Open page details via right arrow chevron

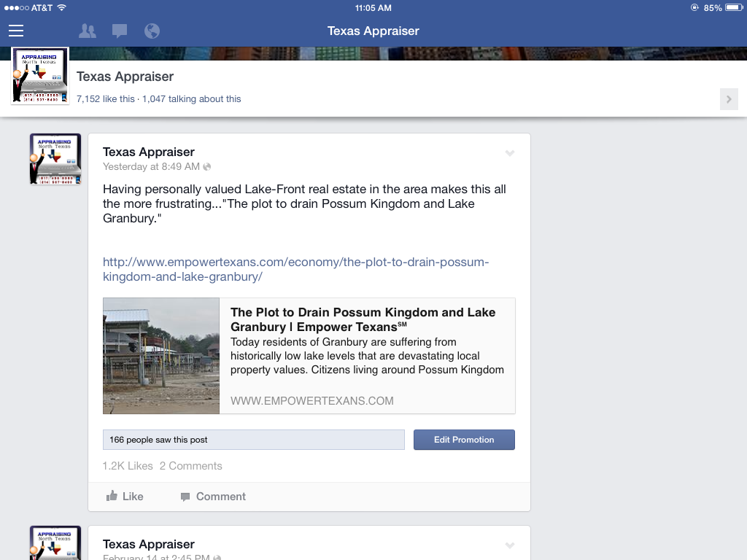729,99
